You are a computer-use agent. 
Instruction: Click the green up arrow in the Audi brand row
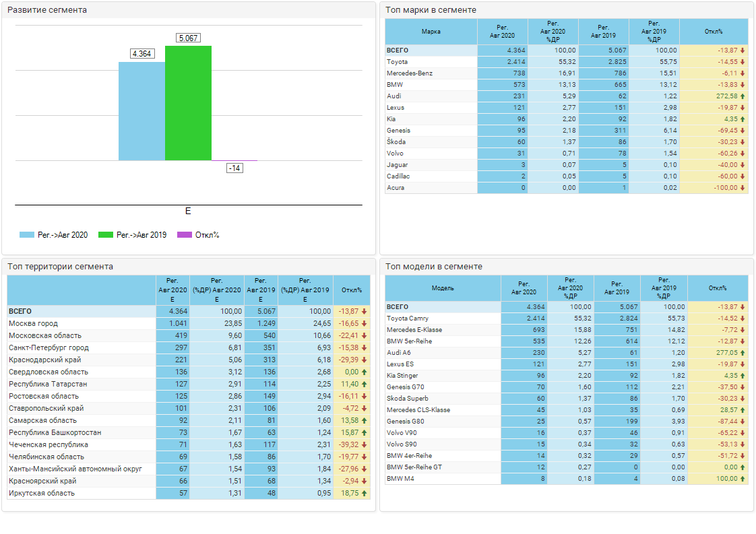(x=743, y=96)
